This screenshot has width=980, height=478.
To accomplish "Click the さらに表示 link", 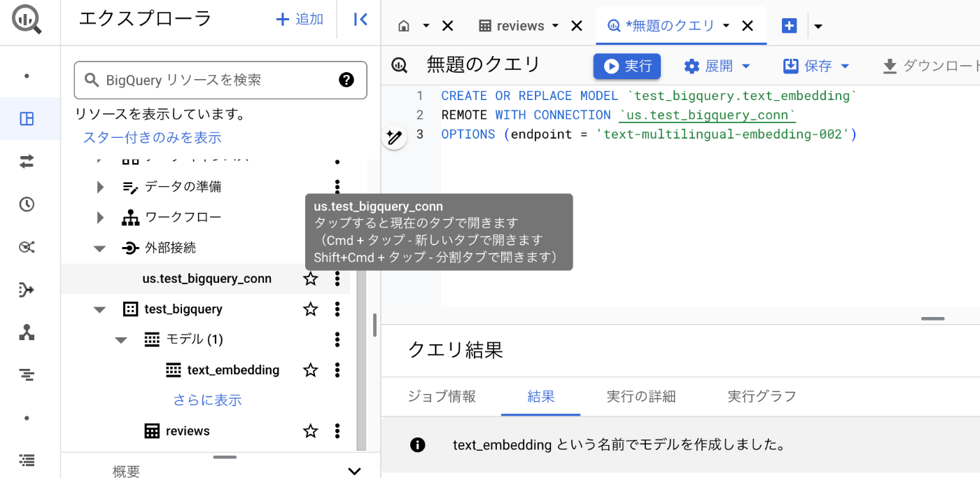I will 208,400.
